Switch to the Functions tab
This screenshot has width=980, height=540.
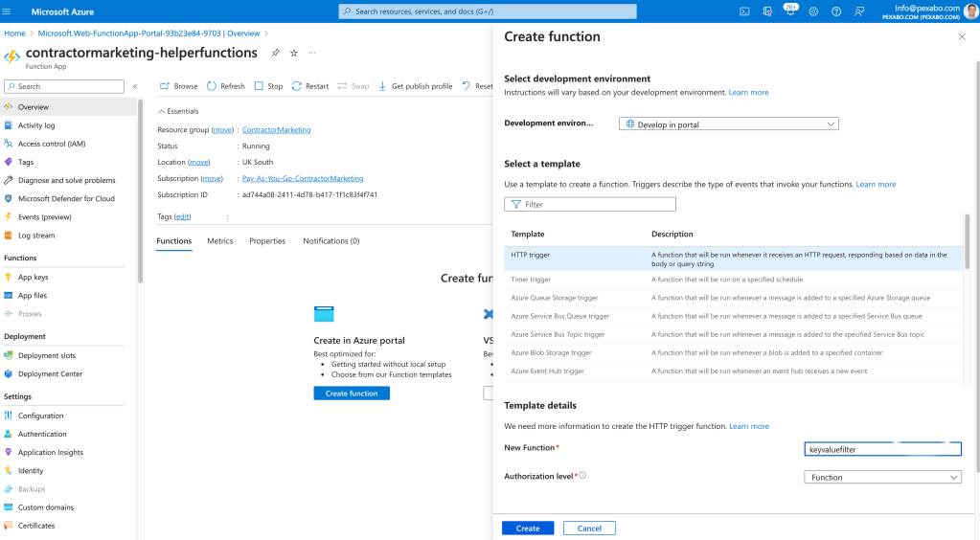coord(173,241)
